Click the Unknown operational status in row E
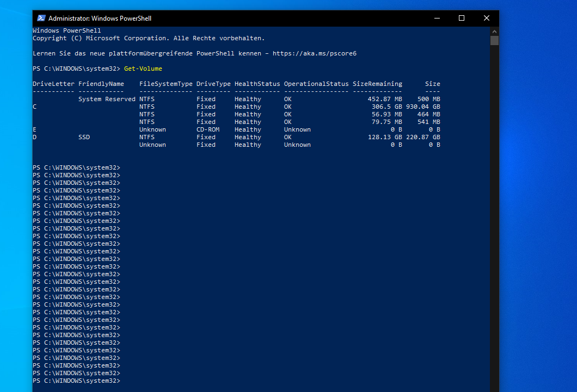 tap(297, 129)
